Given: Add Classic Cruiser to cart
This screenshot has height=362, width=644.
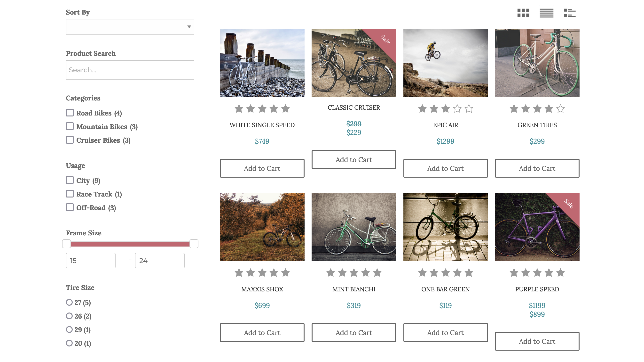Looking at the screenshot, I should coord(354,159).
